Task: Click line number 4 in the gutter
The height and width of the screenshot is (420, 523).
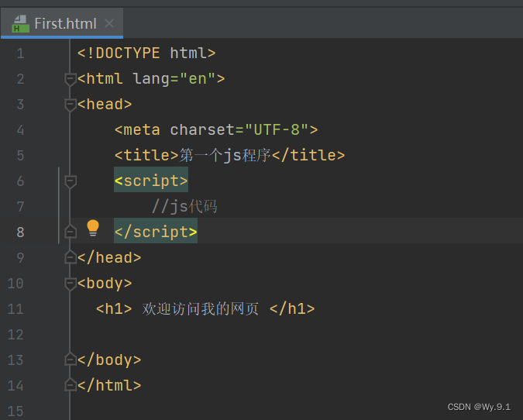Action: point(20,130)
